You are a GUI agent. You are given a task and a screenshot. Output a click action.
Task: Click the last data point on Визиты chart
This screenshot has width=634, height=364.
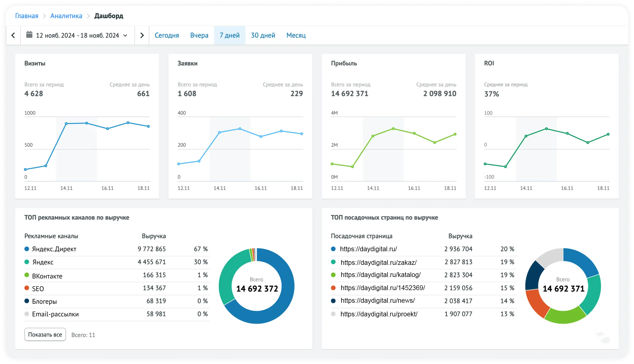click(x=148, y=127)
